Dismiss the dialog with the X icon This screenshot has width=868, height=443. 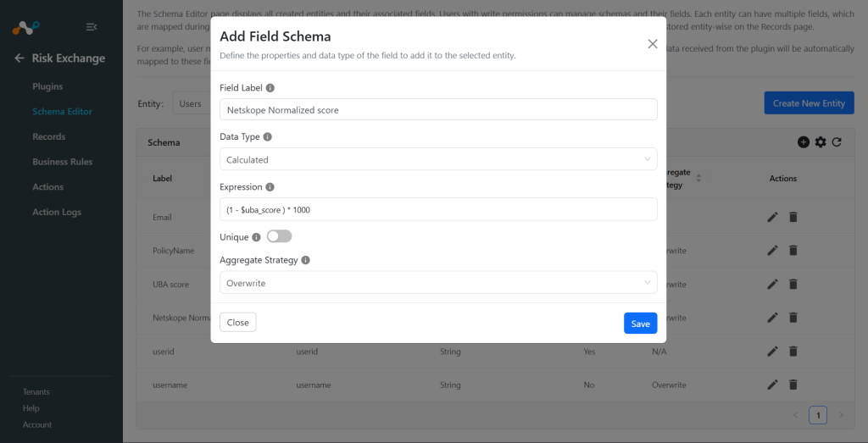pyautogui.click(x=653, y=44)
